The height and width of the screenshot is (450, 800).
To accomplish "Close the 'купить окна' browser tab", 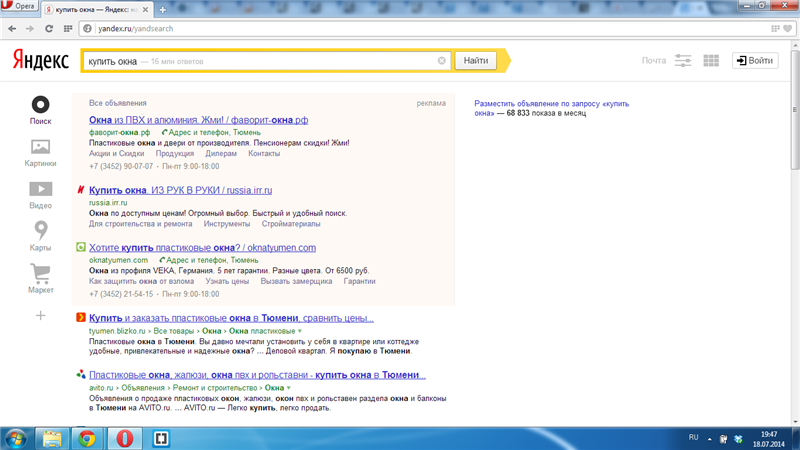I will coord(145,10).
